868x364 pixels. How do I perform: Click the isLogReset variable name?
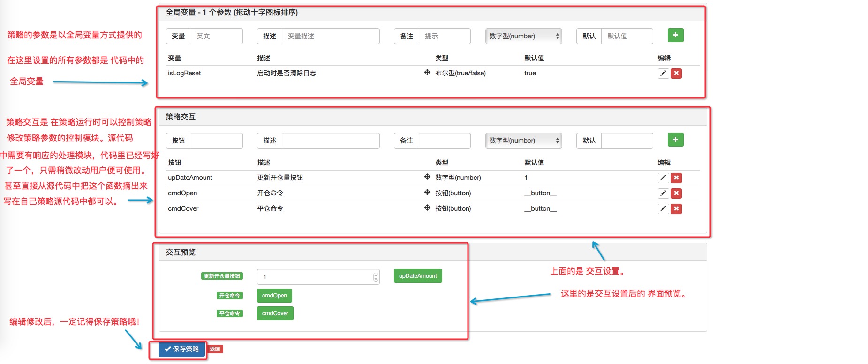pos(184,73)
